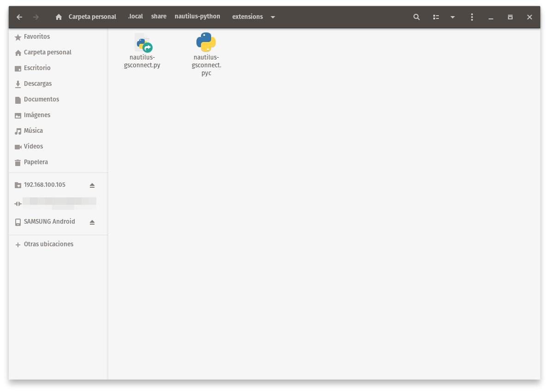Open the hamburger menu (three dots)
The width and height of the screenshot is (549, 392).
pos(472,17)
